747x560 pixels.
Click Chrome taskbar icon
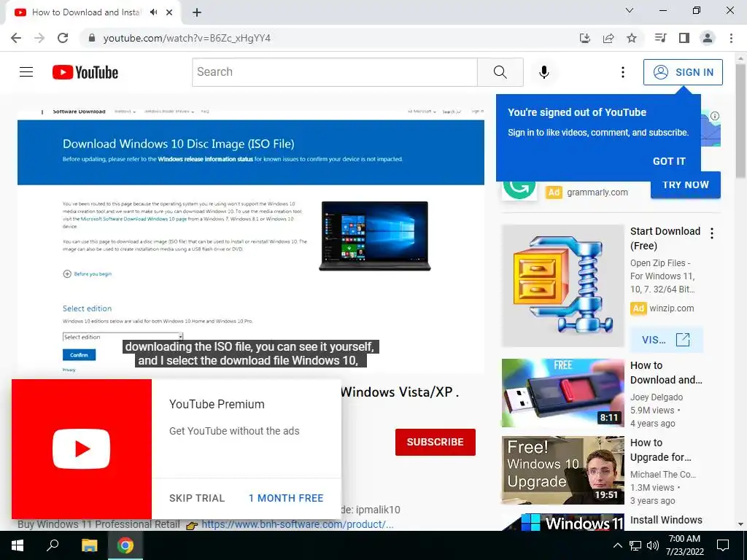pos(125,545)
